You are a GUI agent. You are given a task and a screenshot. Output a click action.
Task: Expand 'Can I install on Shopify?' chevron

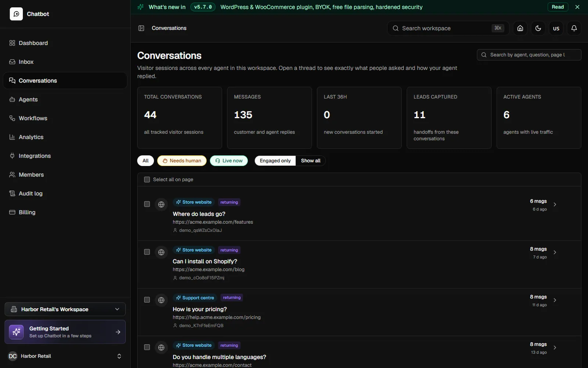tap(555, 252)
